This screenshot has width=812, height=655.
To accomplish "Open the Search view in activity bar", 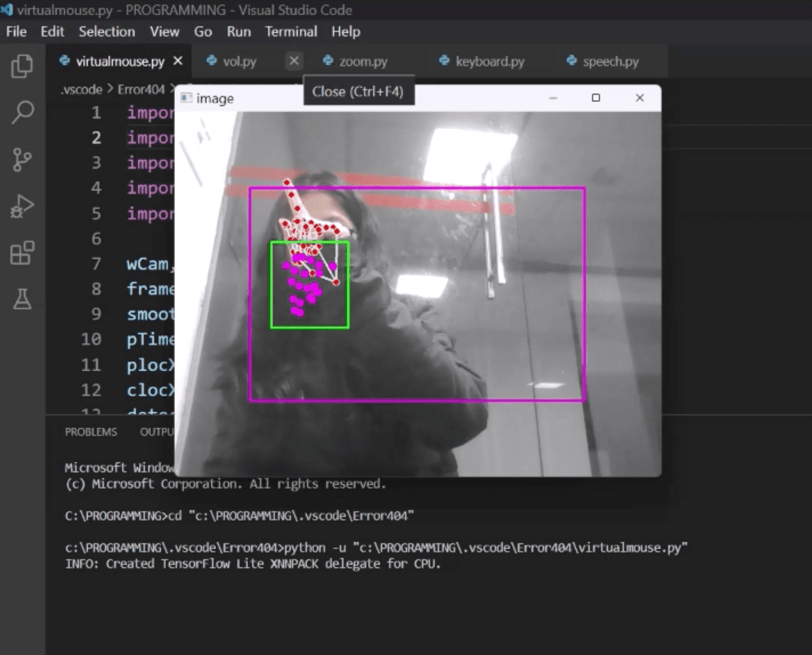I will tap(22, 112).
